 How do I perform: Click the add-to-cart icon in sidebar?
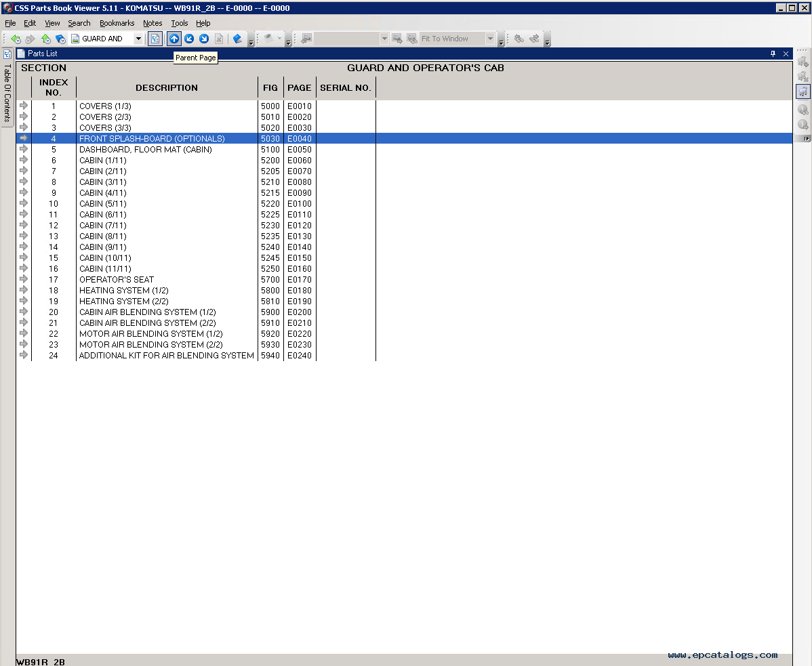tap(803, 62)
